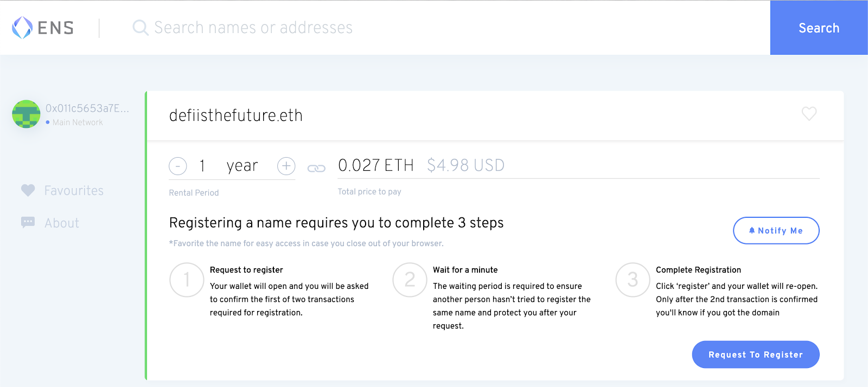Open the Favourites menu item

74,191
